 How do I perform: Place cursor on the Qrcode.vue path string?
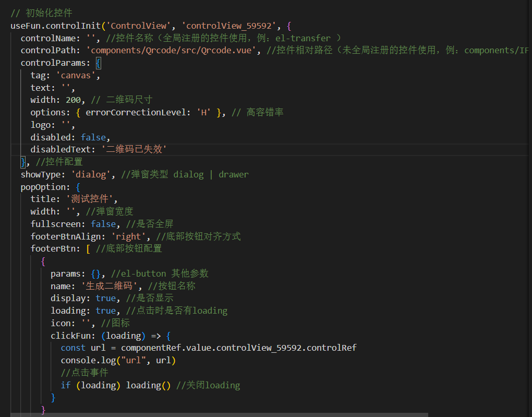coord(174,51)
